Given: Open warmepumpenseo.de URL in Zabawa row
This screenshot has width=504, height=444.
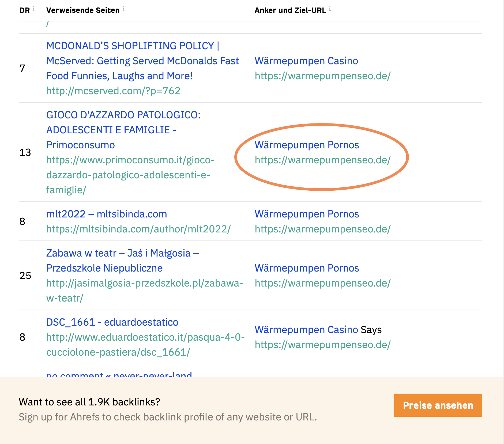Looking at the screenshot, I should pos(323,283).
